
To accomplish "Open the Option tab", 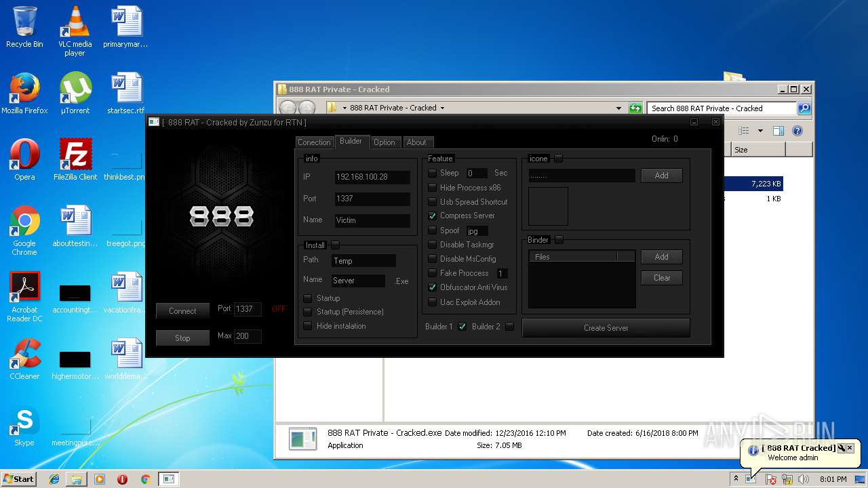I will (x=384, y=142).
